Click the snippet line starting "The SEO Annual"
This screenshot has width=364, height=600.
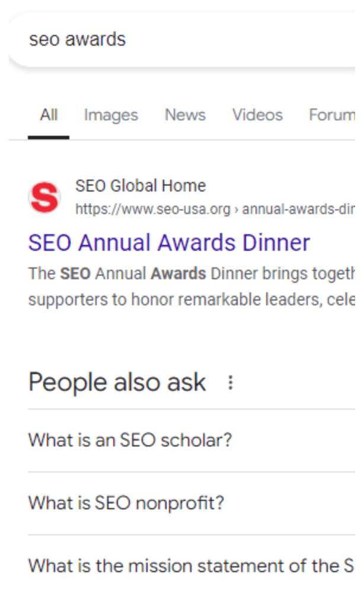click(191, 274)
